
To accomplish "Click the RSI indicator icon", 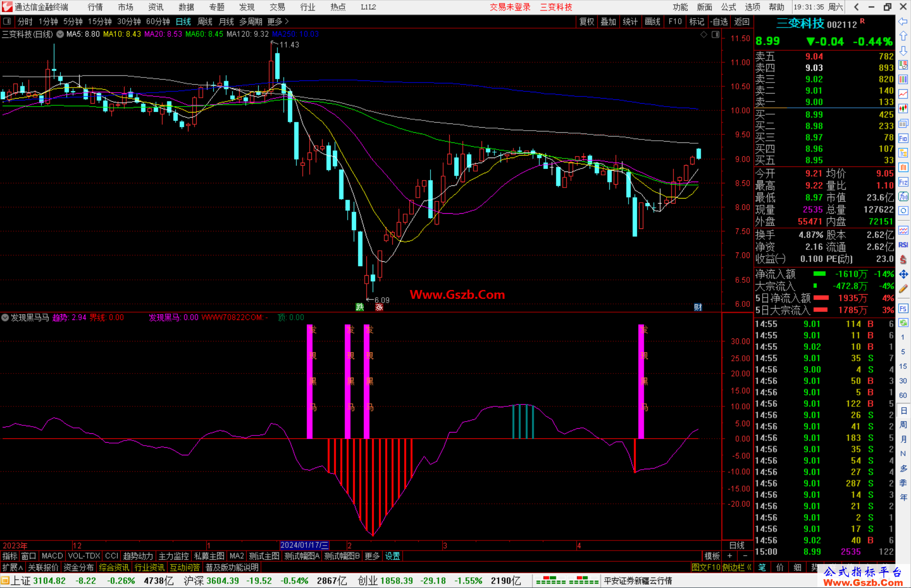I will (x=903, y=245).
